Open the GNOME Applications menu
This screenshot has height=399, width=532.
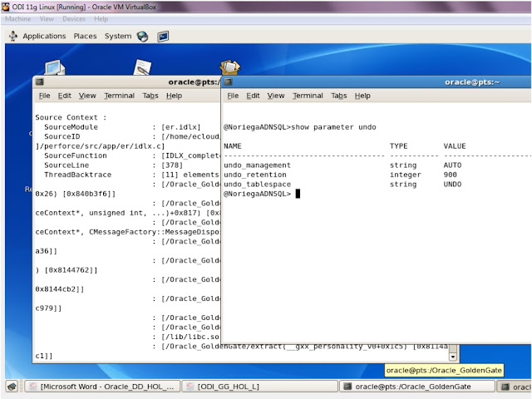point(44,36)
